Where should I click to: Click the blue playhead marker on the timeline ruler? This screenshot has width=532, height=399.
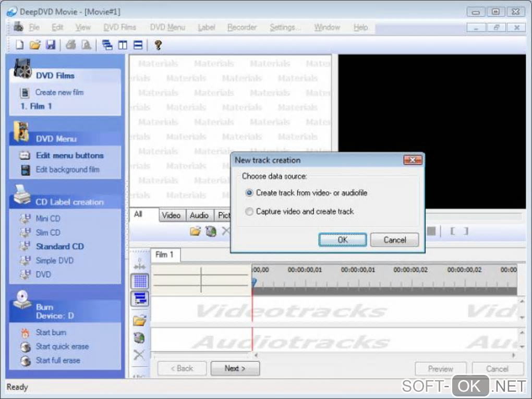pos(254,282)
